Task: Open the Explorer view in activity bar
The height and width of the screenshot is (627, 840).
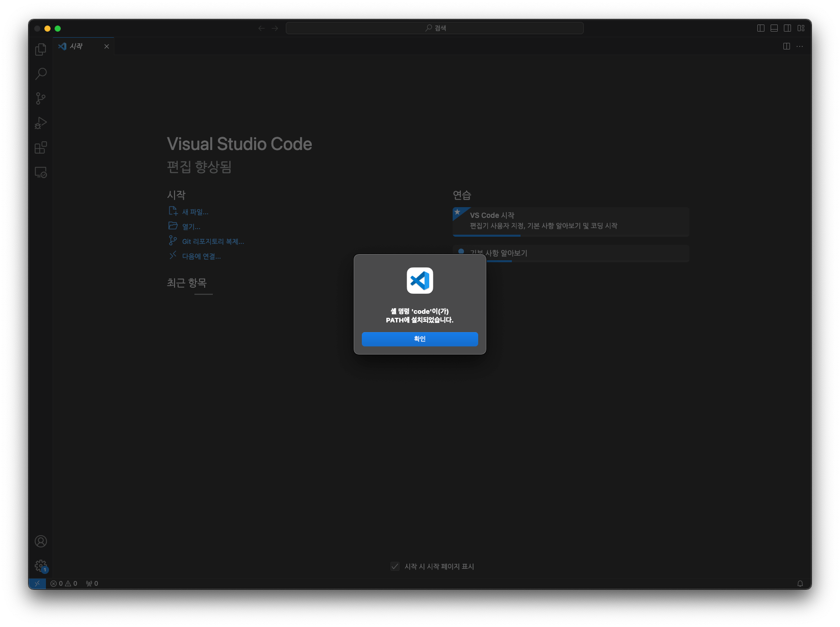Action: [x=41, y=49]
